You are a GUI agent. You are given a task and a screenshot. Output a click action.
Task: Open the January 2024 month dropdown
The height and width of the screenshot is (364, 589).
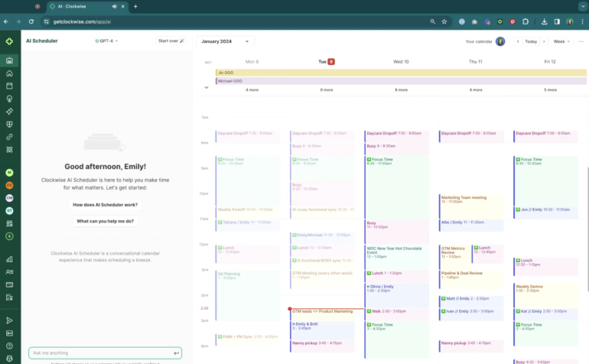tap(225, 41)
